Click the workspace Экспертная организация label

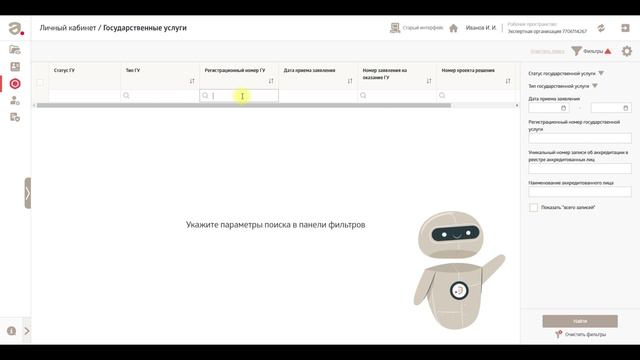pos(547,31)
